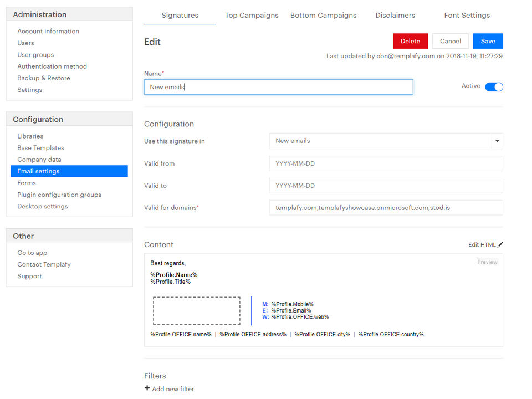Open Libraries under Configuration
Screen dimensions: 532x399
click(x=30, y=136)
